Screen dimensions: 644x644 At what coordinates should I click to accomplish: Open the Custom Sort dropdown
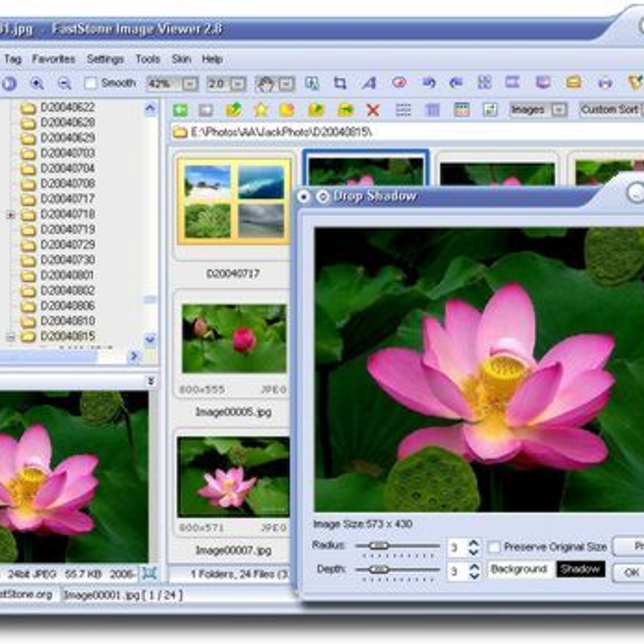(x=612, y=109)
